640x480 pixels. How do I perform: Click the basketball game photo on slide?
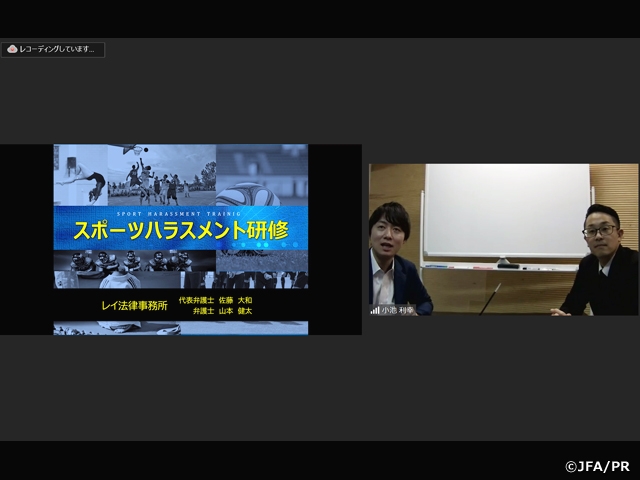[160, 175]
